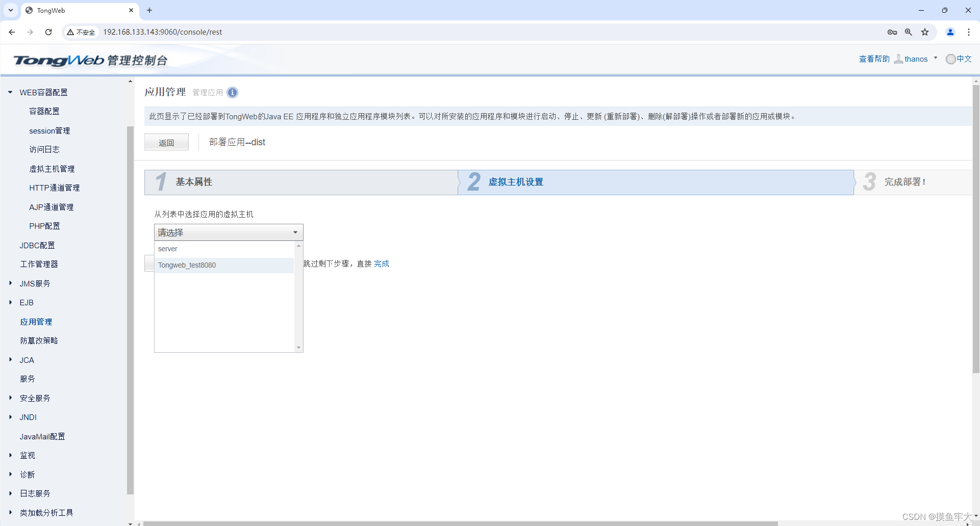Expand the EJB tree node
This screenshot has width=980, height=526.
click(10, 302)
